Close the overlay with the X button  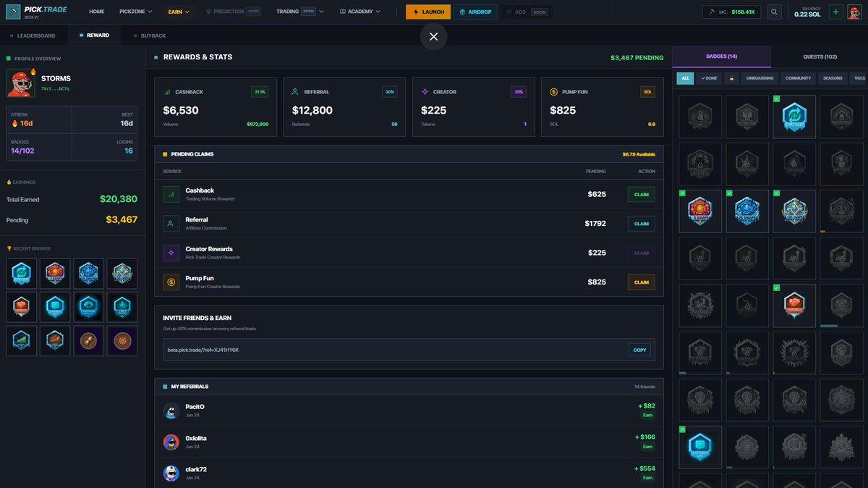tap(434, 36)
